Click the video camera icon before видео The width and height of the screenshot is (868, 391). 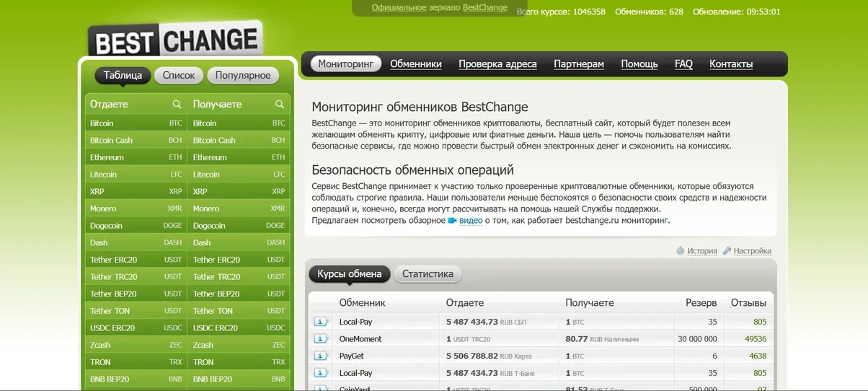tap(452, 221)
